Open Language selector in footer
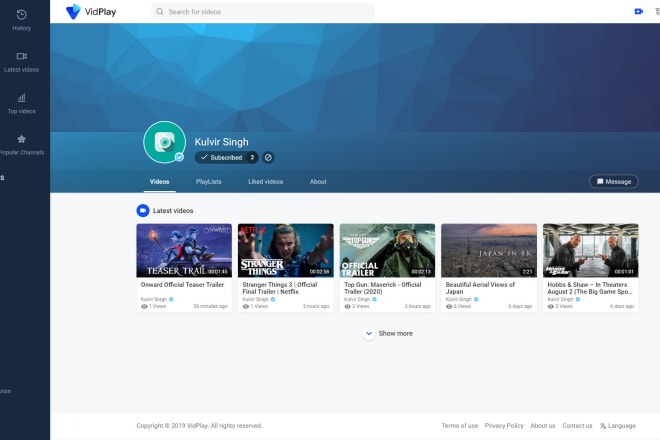The image size is (660, 440). [618, 426]
